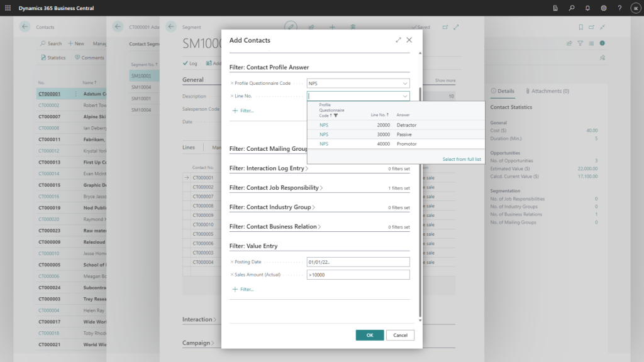Open the user account avatar
Screen dimensions: 644x362
(x=635, y=8)
